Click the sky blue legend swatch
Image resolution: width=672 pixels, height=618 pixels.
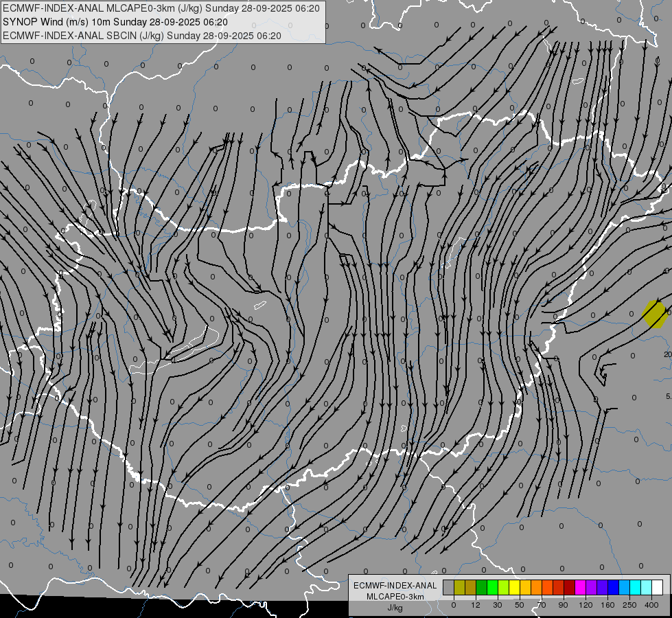(625, 587)
